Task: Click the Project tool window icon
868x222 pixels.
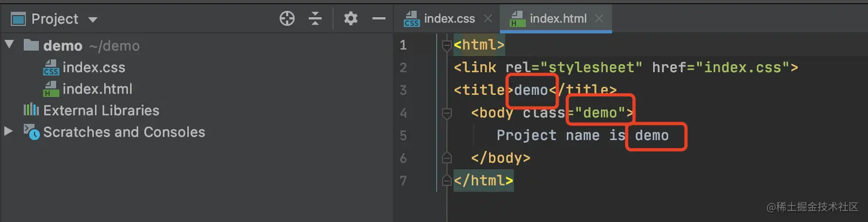Action: coord(19,19)
